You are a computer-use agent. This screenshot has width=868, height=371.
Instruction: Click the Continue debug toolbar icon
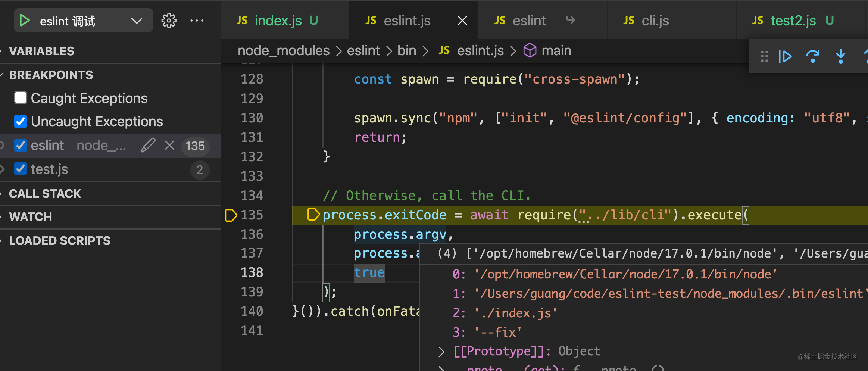(785, 56)
